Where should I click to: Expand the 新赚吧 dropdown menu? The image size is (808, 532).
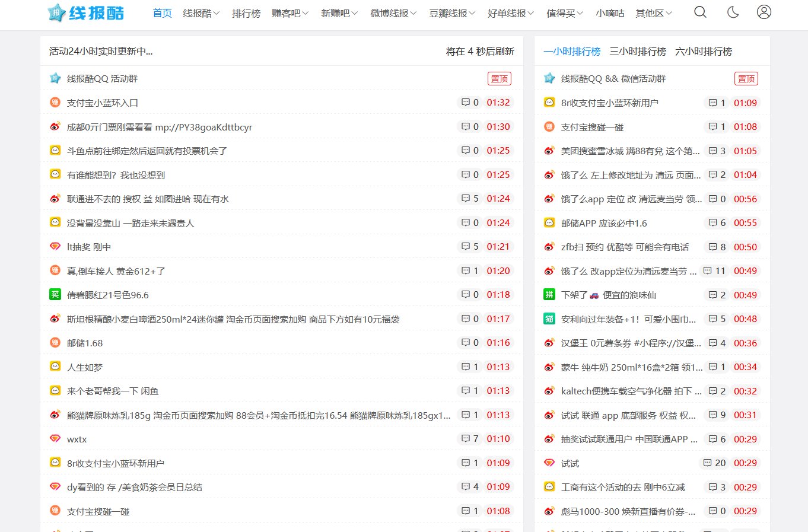(339, 13)
